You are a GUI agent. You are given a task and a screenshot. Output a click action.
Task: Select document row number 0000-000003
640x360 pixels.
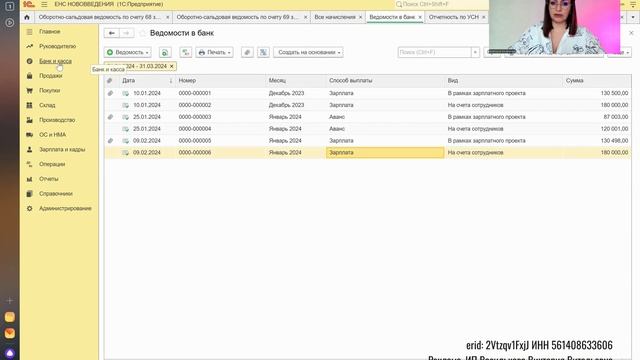coord(367,117)
